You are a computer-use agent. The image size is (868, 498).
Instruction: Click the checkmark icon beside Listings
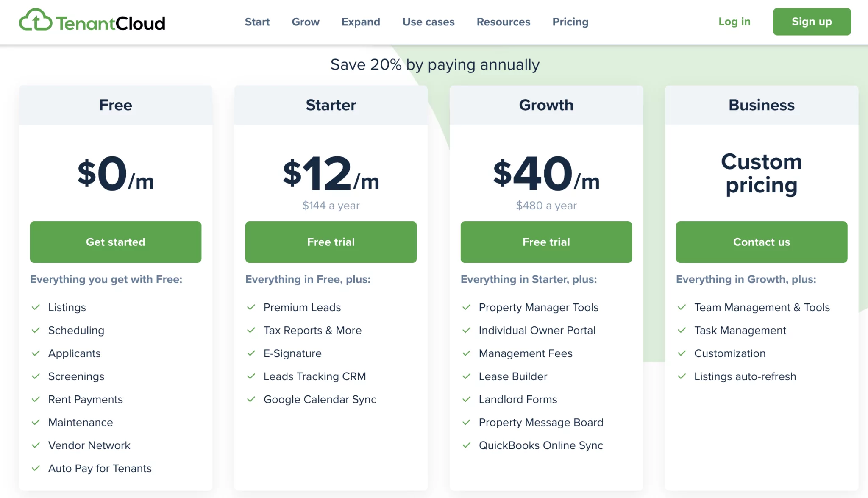coord(36,307)
